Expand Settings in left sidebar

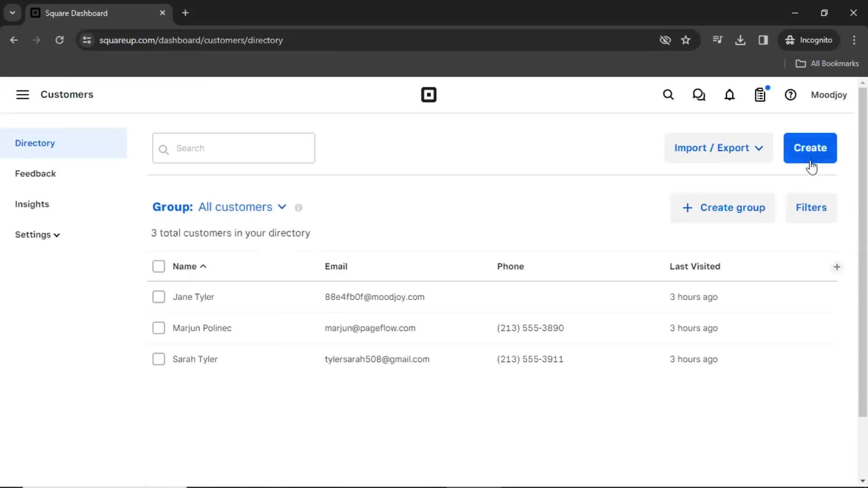click(37, 234)
